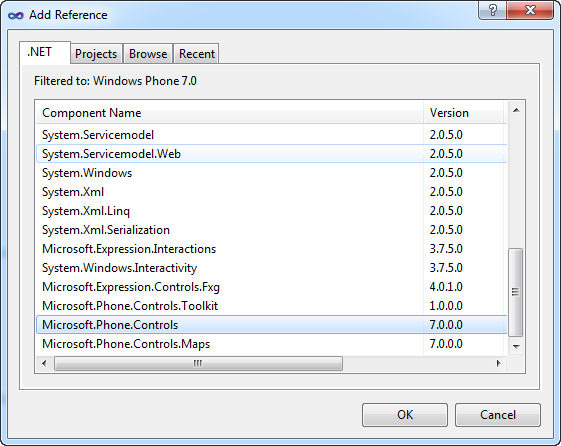
Task: Confirm with the OK button
Action: (x=405, y=415)
